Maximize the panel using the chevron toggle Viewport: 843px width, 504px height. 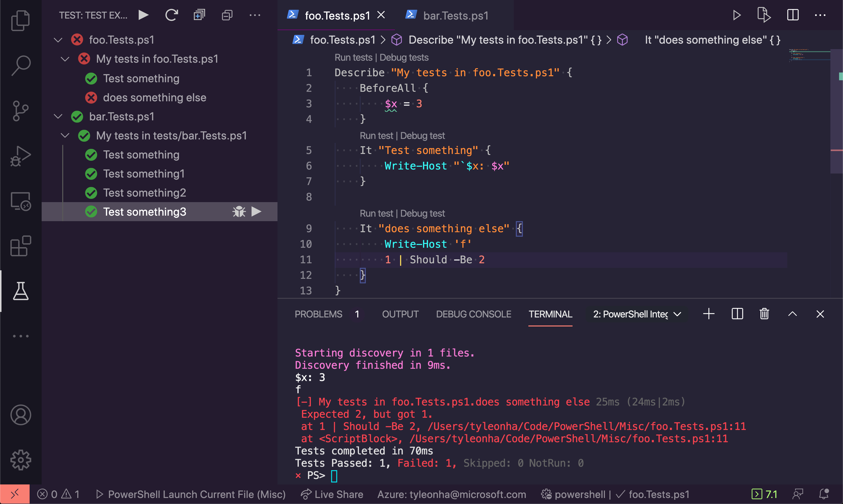792,313
